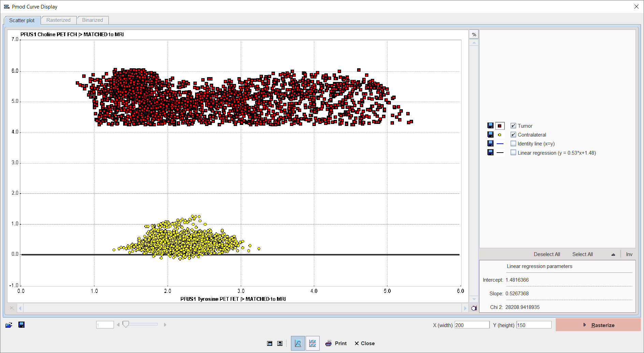Select the Scatter plot tab

pyautogui.click(x=22, y=20)
